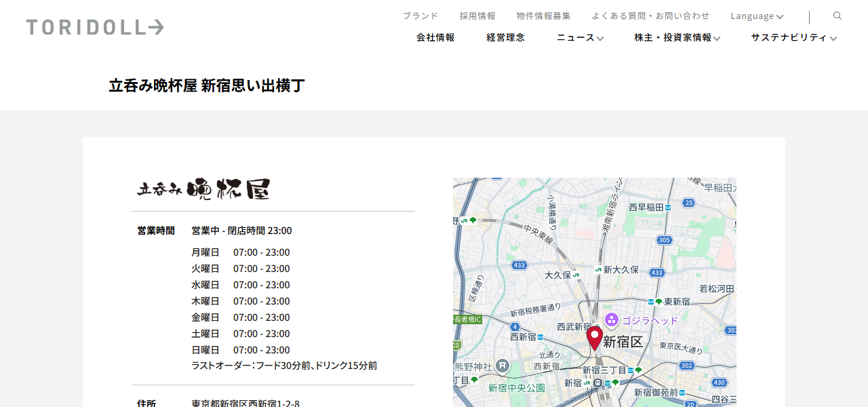Click the ラストオーダー note text

(284, 366)
